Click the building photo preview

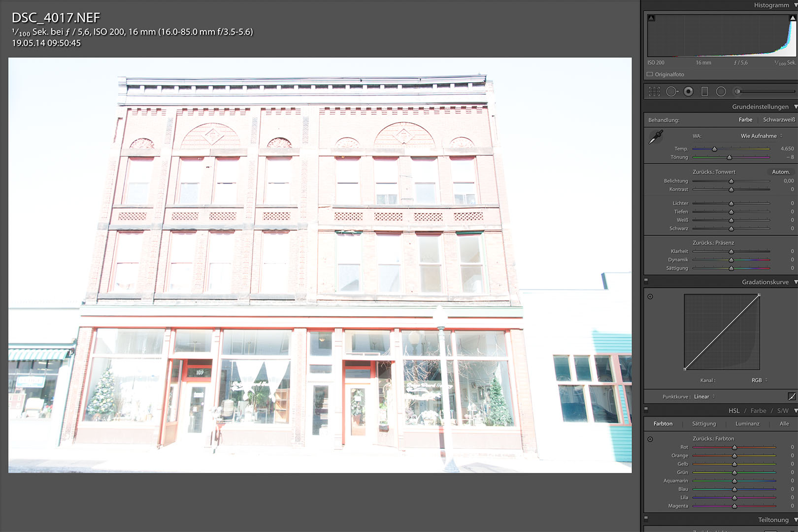click(x=320, y=265)
